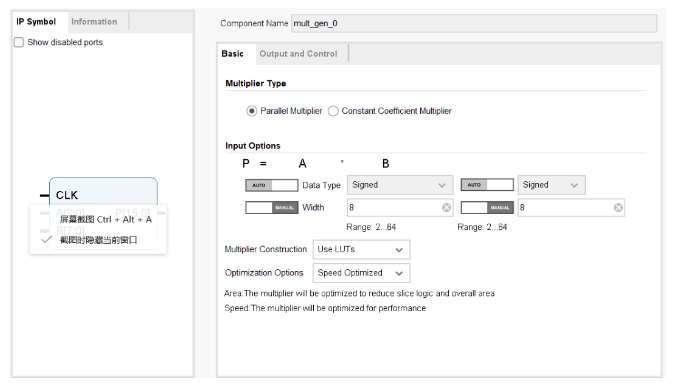The height and width of the screenshot is (387, 675).
Task: Select the Parallel Multiplier radio button
Action: click(x=251, y=111)
